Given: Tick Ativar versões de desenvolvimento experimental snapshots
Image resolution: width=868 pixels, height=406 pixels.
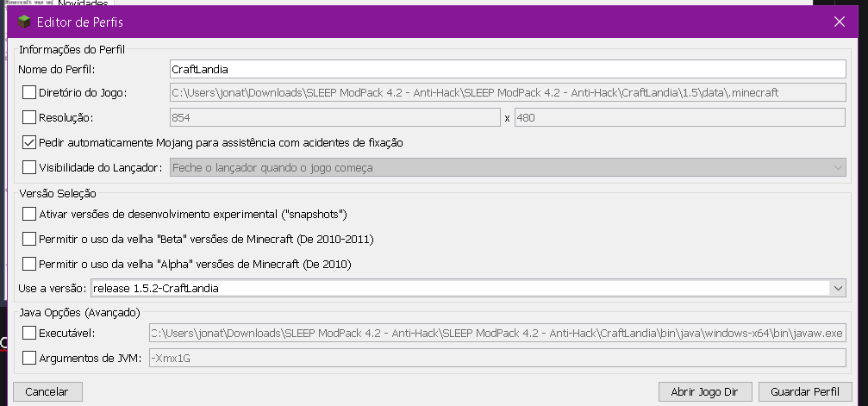Looking at the screenshot, I should click(x=28, y=214).
